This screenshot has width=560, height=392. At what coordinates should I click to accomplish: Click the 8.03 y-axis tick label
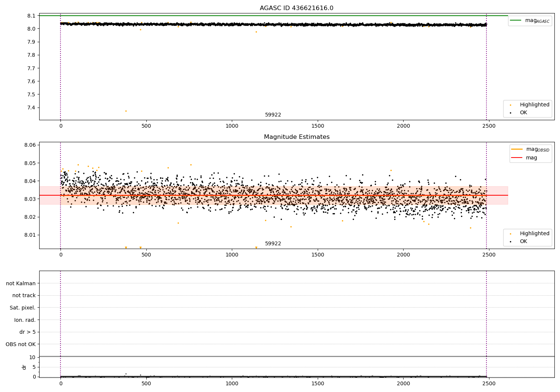(x=30, y=199)
